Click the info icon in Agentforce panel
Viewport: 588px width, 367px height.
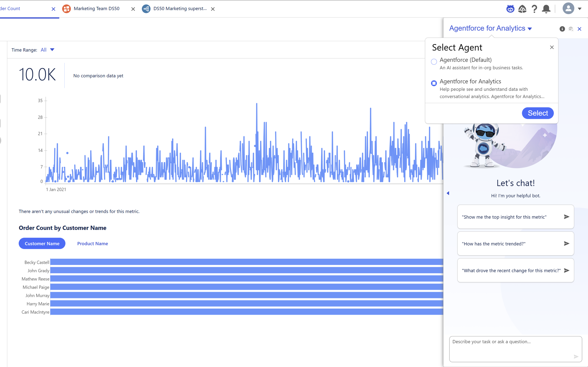(562, 29)
